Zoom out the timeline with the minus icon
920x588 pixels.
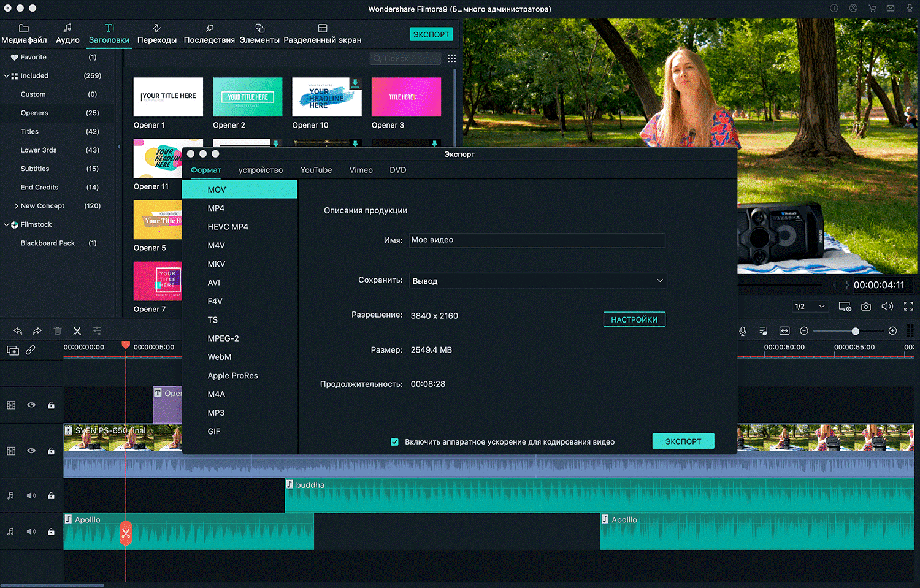[x=804, y=331]
